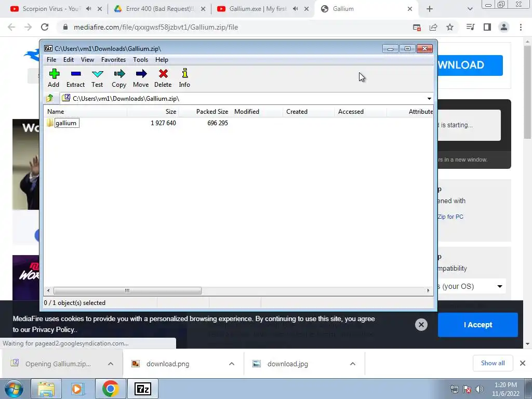Click the volume speaker tray icon
Image resolution: width=532 pixels, height=399 pixels.
tap(480, 389)
